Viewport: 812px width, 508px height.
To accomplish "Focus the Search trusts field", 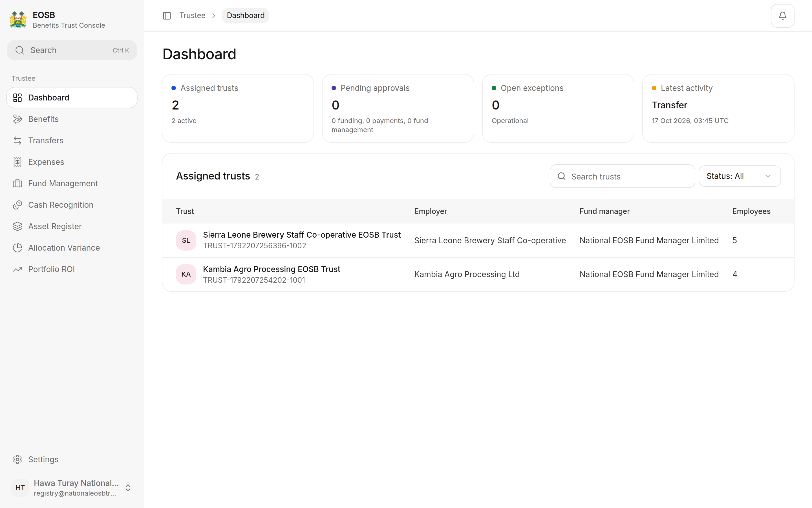I will pos(622,176).
